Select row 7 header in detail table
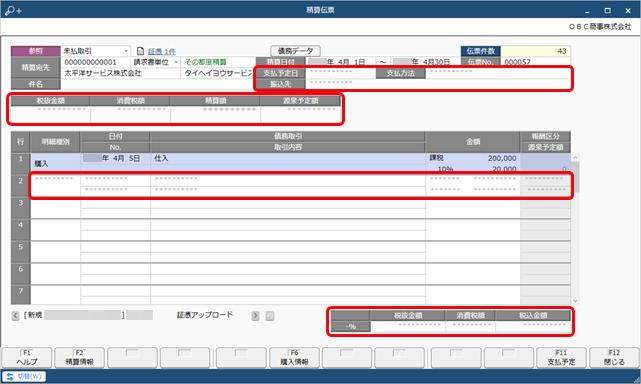 (x=20, y=295)
